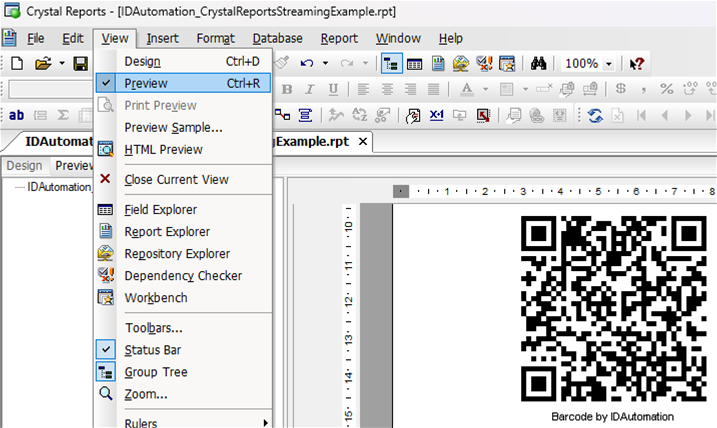Expand the Redo history dropdown arrow
Viewport: 717px width, 428px height.
365,63
